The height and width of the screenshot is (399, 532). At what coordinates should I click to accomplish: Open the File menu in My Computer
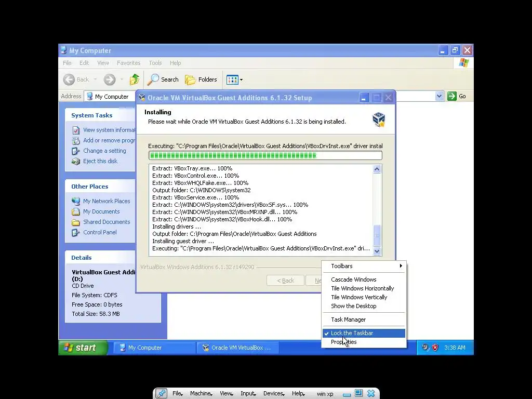[67, 63]
